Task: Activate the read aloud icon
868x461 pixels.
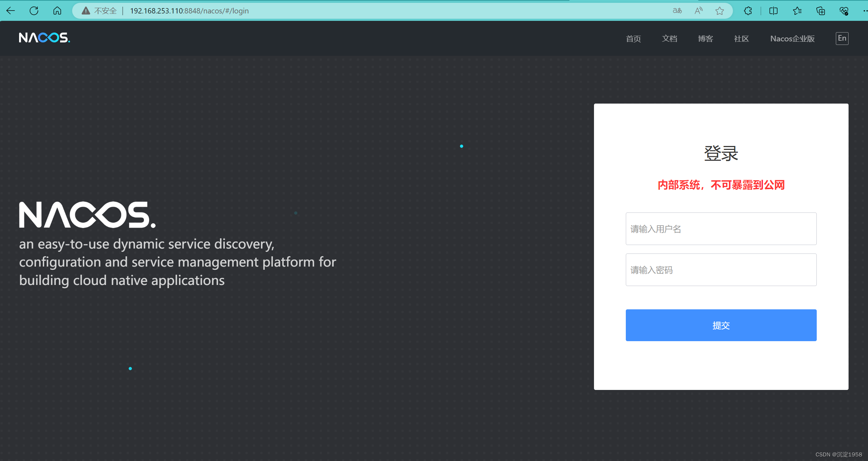Action: point(698,11)
